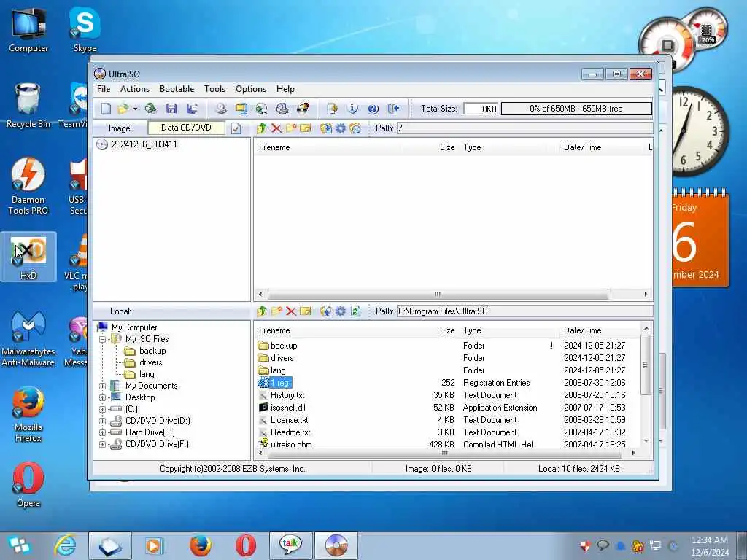Click the blue info Properties icon
Viewport: 747px width, 560px height.
pyautogui.click(x=352, y=109)
